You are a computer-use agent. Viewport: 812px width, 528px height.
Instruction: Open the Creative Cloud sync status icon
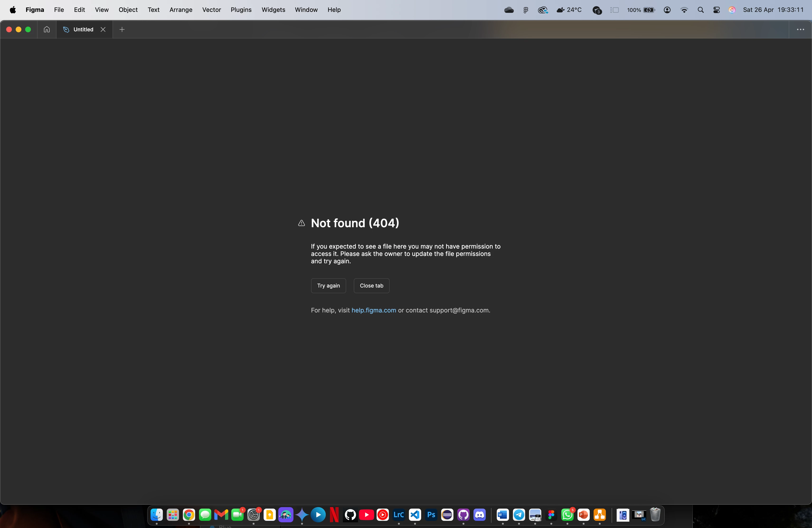click(543, 10)
